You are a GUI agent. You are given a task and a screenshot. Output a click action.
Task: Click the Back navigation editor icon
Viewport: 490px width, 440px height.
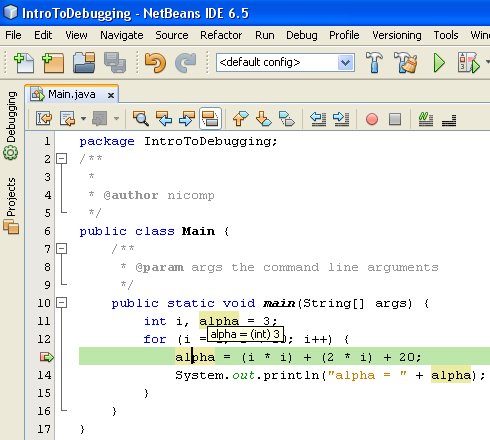68,119
